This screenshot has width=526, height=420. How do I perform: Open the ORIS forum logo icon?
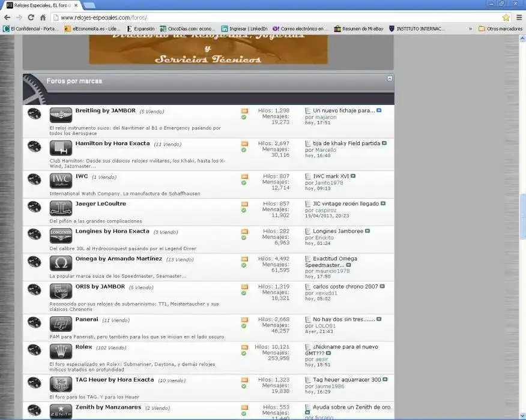point(61,291)
